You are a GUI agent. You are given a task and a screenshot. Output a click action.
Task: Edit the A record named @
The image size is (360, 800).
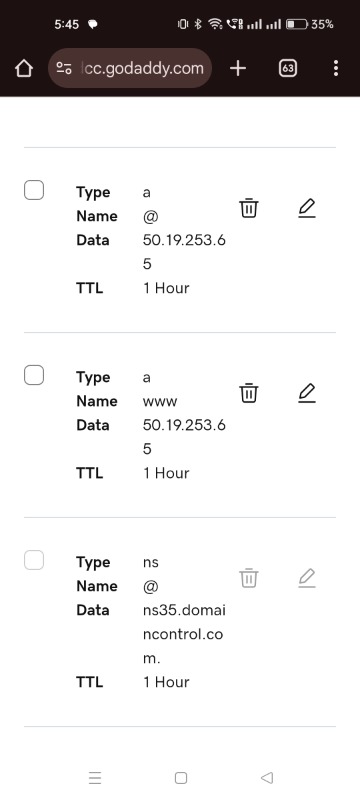coord(307,208)
